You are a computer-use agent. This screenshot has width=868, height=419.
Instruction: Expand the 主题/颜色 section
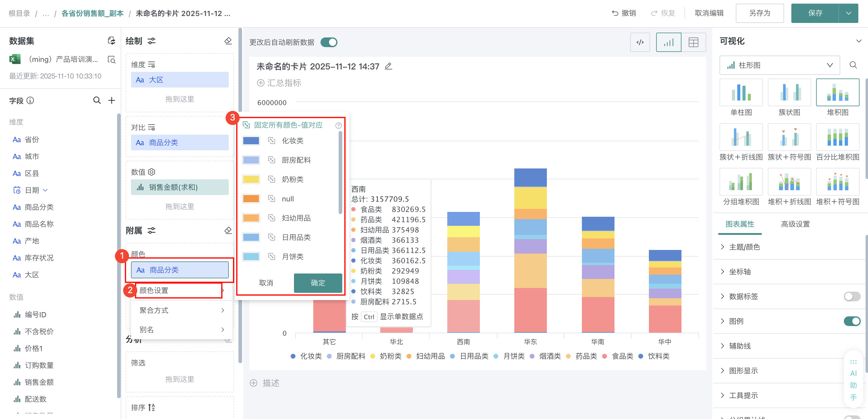744,247
